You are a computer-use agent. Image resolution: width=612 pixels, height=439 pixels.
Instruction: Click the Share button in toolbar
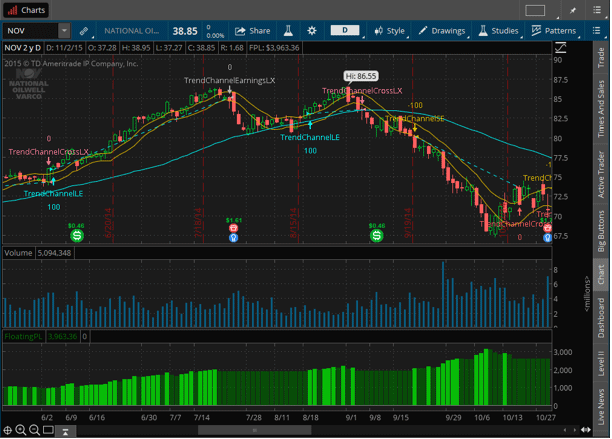253,31
